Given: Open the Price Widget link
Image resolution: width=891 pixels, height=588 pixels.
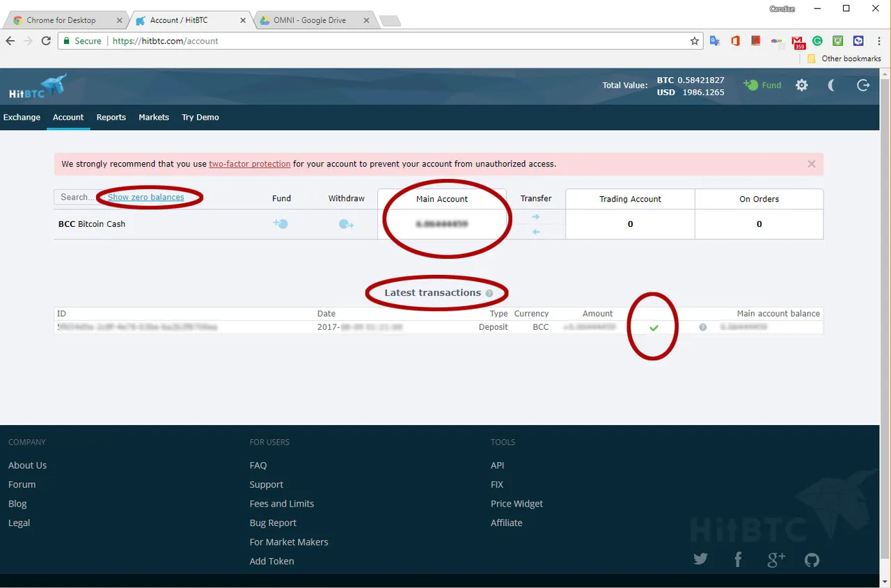Looking at the screenshot, I should tap(517, 503).
